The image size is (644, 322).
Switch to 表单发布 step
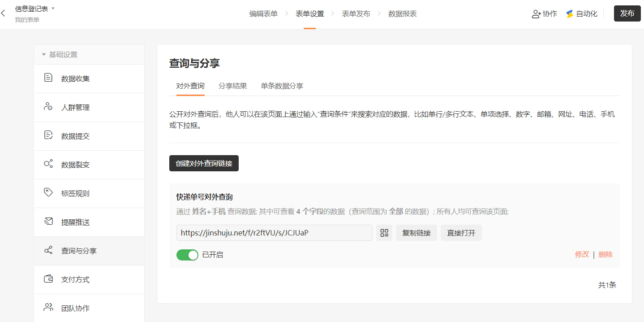point(356,14)
